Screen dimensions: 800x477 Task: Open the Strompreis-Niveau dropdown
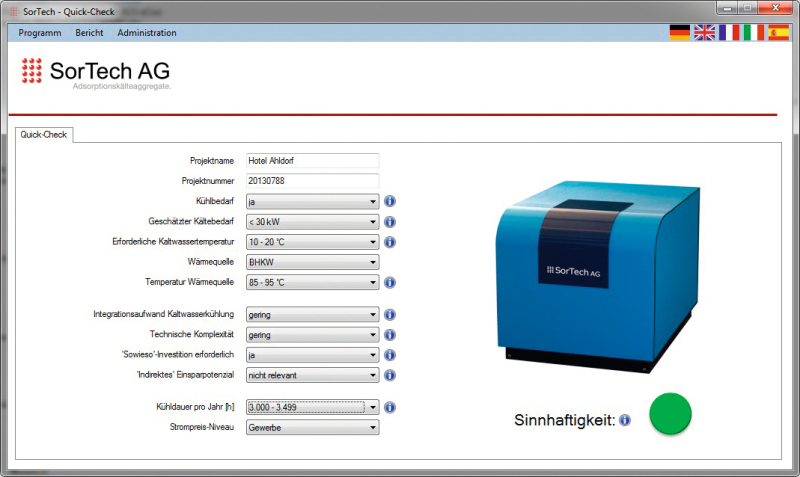click(312, 428)
